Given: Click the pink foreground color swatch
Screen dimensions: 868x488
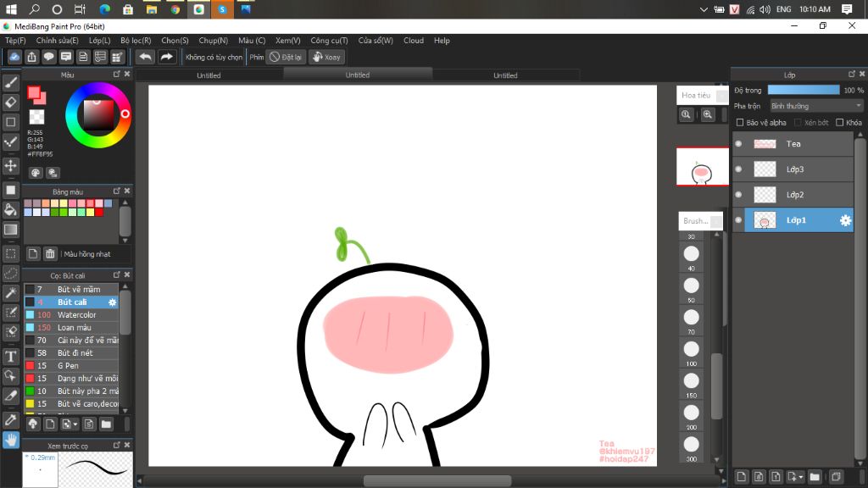Looking at the screenshot, I should (x=36, y=93).
